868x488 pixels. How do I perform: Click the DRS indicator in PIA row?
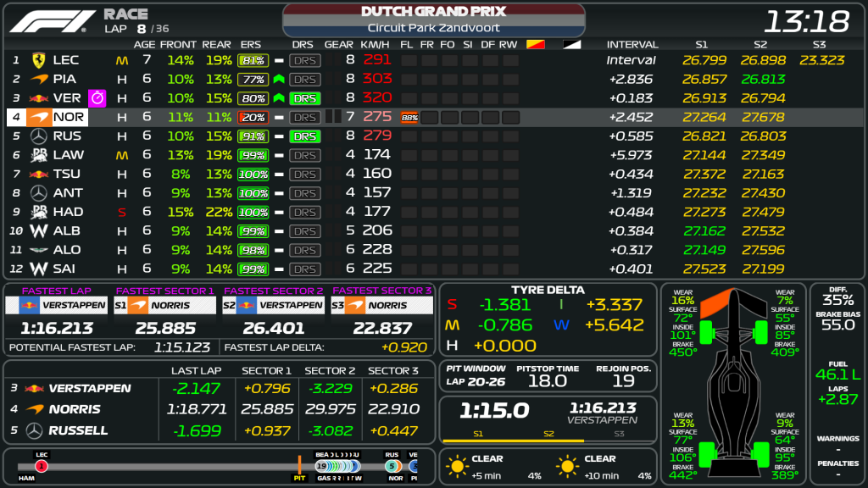(x=305, y=79)
